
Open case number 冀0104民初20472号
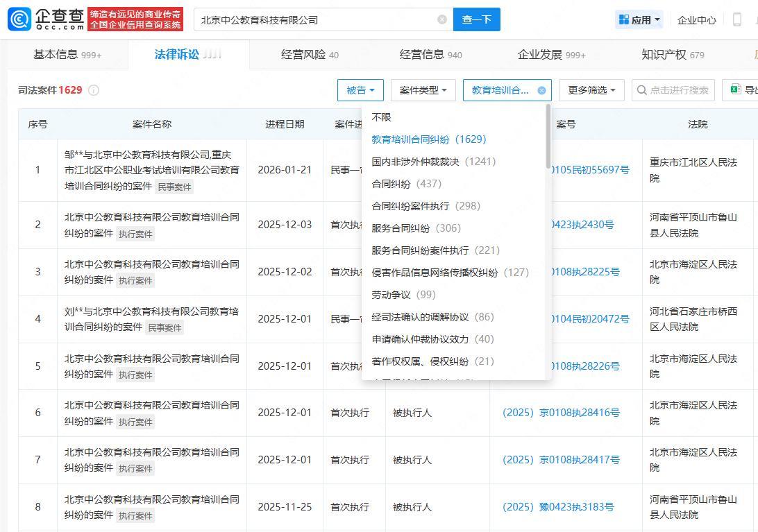pyautogui.click(x=590, y=319)
